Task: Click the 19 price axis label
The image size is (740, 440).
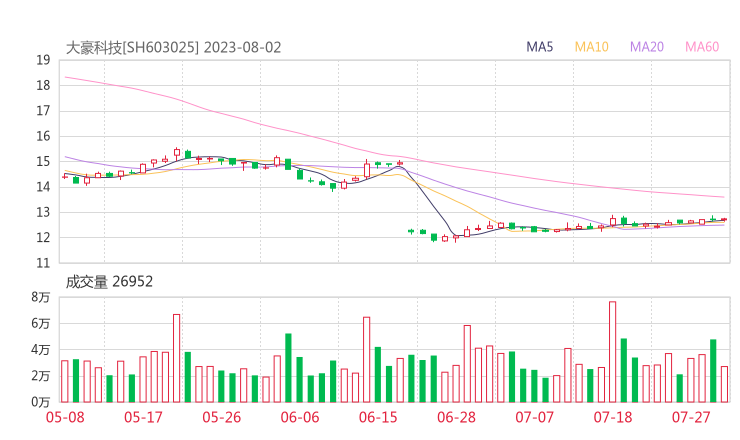Action: click(x=43, y=60)
